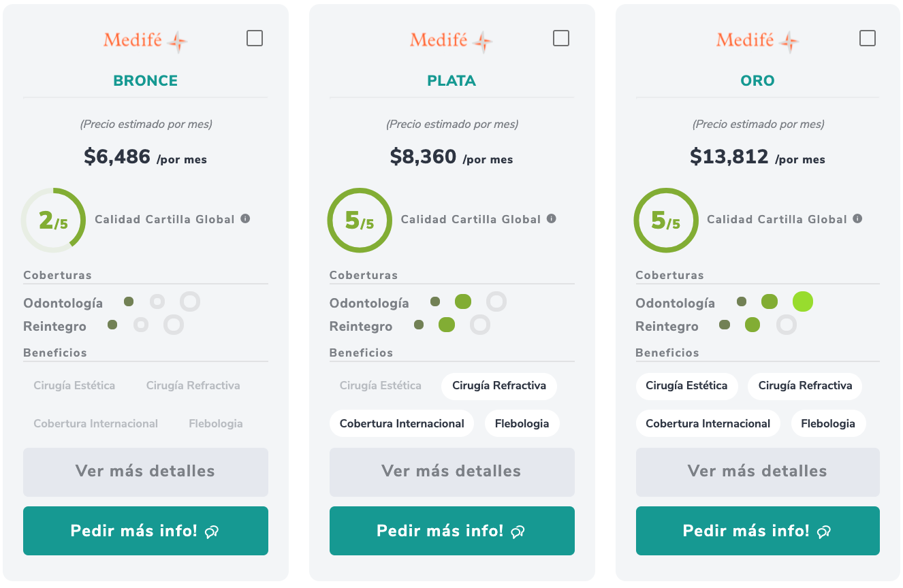Click the Medifé logo on the Plata card

click(451, 41)
